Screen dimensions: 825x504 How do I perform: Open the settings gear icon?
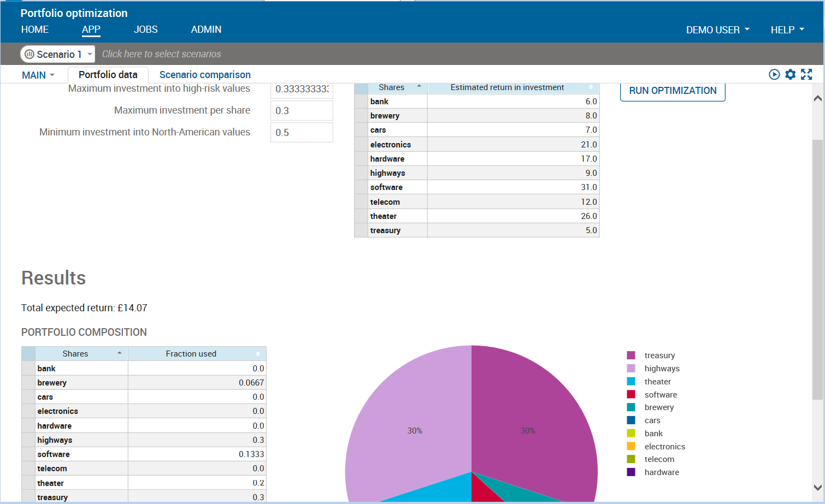(791, 74)
